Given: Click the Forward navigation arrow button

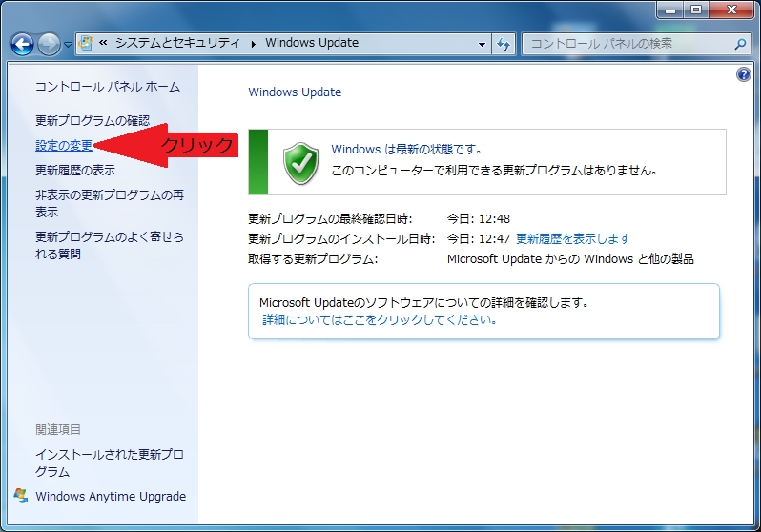Looking at the screenshot, I should click(49, 45).
